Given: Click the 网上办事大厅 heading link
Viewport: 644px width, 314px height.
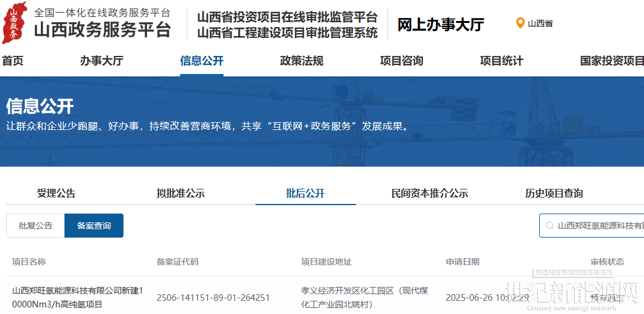Looking at the screenshot, I should (440, 25).
